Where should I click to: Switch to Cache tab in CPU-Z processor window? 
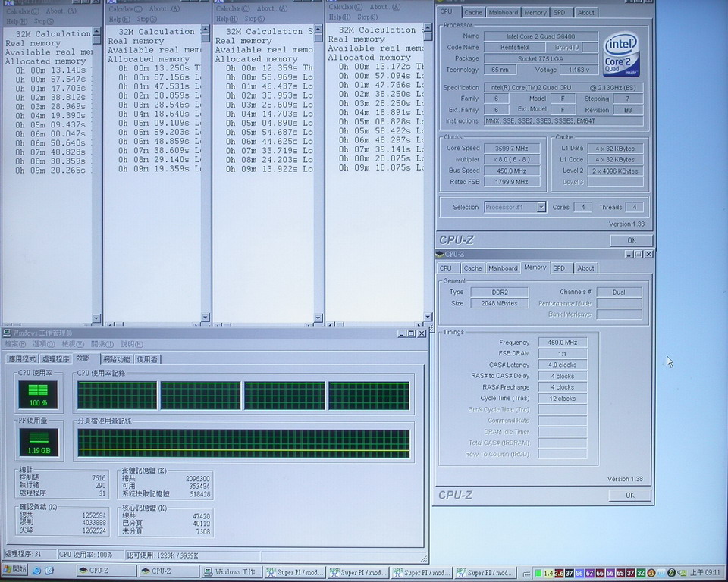pyautogui.click(x=472, y=13)
